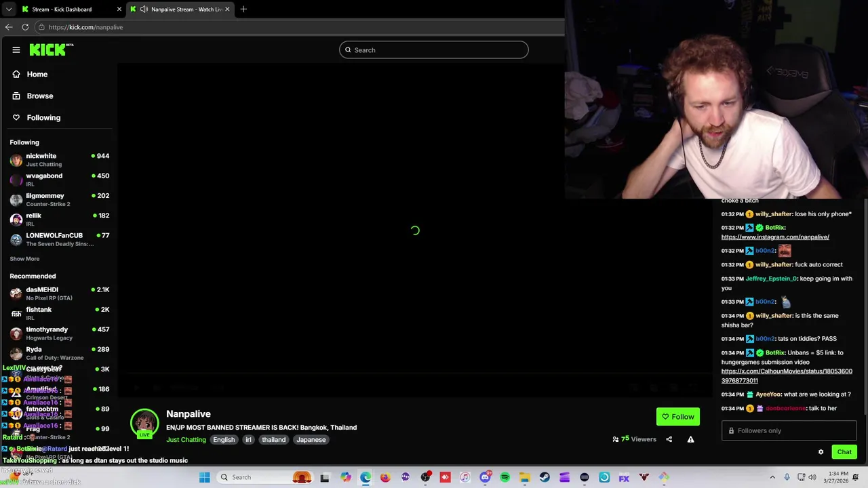Select the Japanese tag

311,439
